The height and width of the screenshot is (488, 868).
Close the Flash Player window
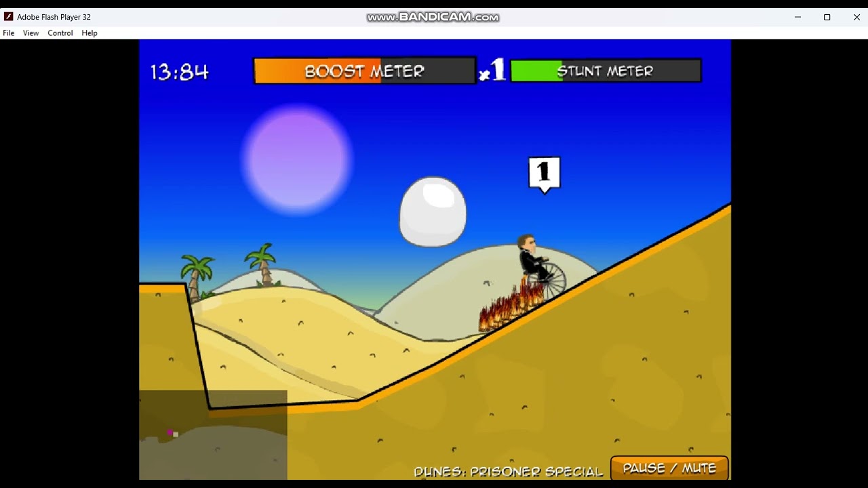pyautogui.click(x=856, y=17)
